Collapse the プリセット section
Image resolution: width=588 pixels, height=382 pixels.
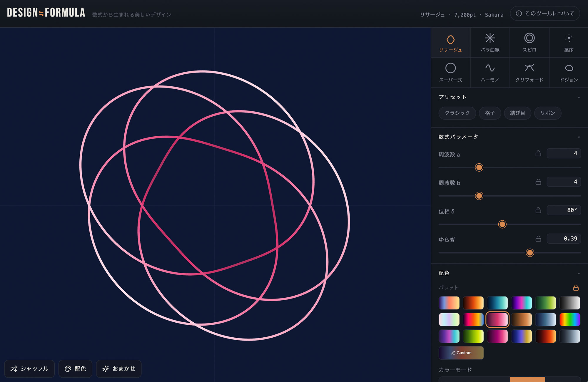pyautogui.click(x=579, y=98)
